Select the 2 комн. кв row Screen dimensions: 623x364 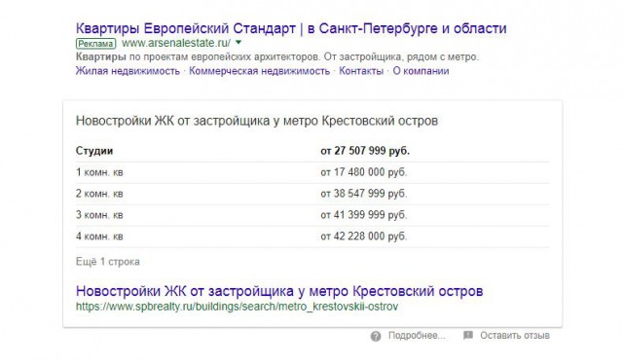(x=312, y=194)
